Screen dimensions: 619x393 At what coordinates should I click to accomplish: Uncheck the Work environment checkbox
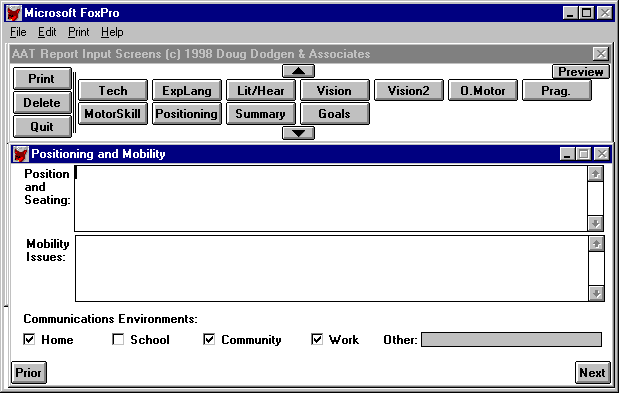(317, 339)
